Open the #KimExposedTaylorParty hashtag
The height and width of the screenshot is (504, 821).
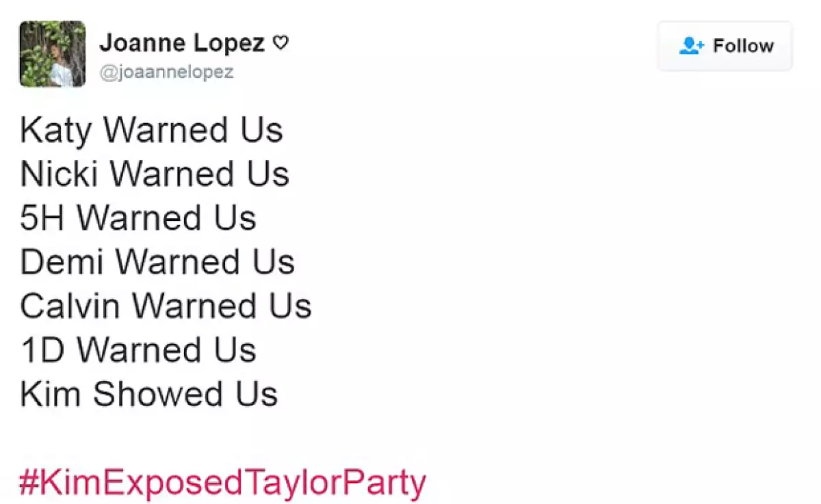[222, 483]
